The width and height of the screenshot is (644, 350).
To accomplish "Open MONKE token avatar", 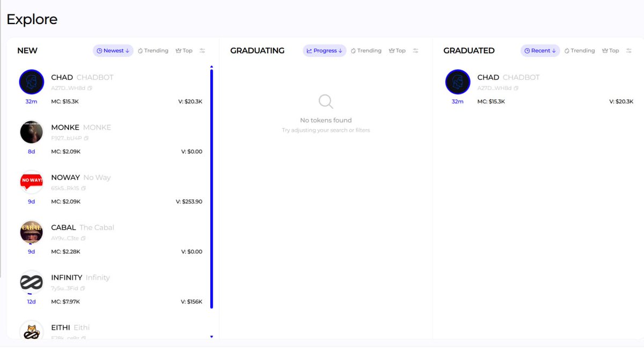I will coord(32,132).
